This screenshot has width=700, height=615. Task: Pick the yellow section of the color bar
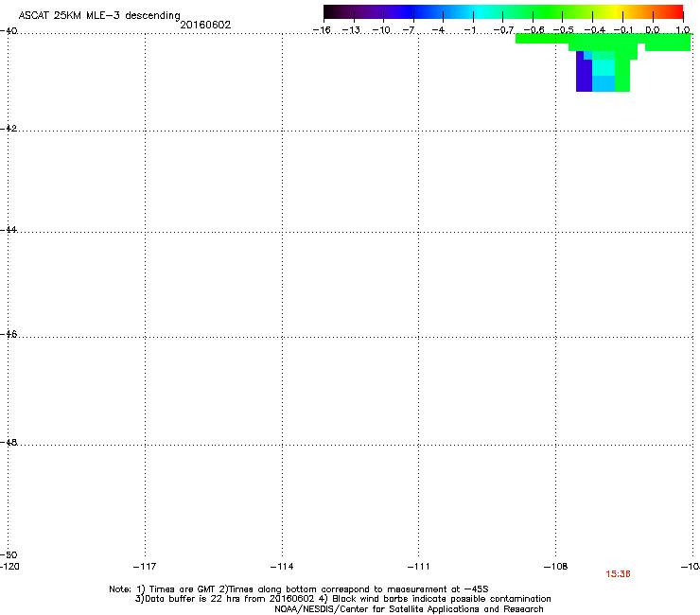(616, 12)
